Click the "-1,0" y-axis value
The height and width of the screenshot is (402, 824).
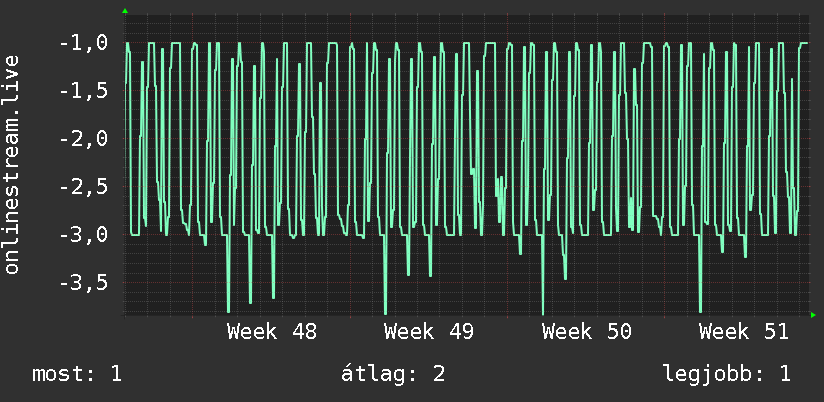click(x=84, y=43)
